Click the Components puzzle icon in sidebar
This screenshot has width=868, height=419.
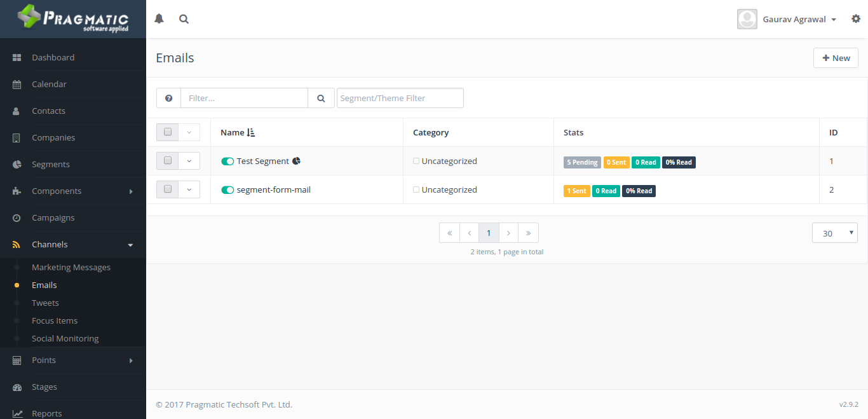[17, 191]
